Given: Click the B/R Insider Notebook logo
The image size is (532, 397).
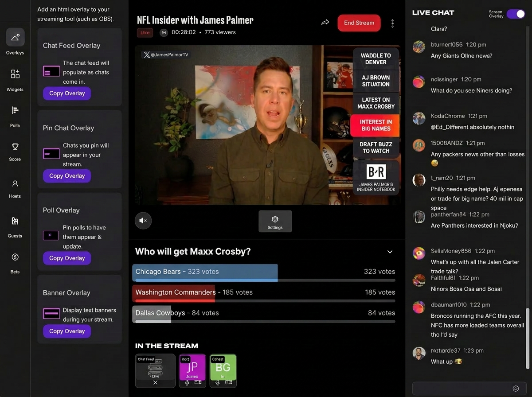Looking at the screenshot, I should pos(376,172).
